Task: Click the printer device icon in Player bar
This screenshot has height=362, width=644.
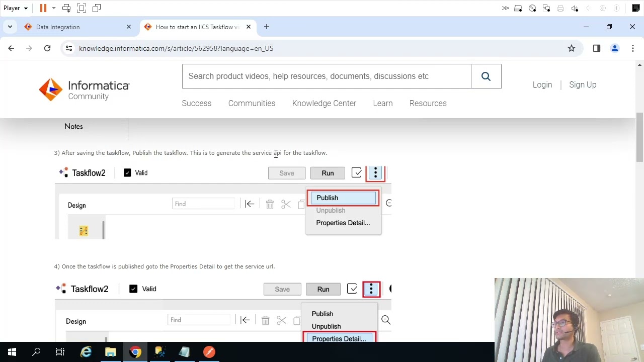Action: pyautogui.click(x=560, y=8)
